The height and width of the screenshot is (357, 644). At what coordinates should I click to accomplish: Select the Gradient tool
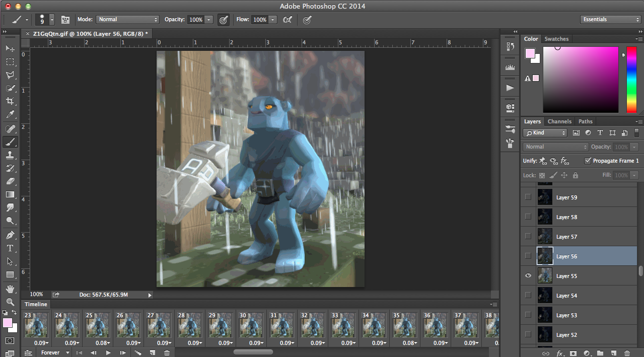click(10, 194)
